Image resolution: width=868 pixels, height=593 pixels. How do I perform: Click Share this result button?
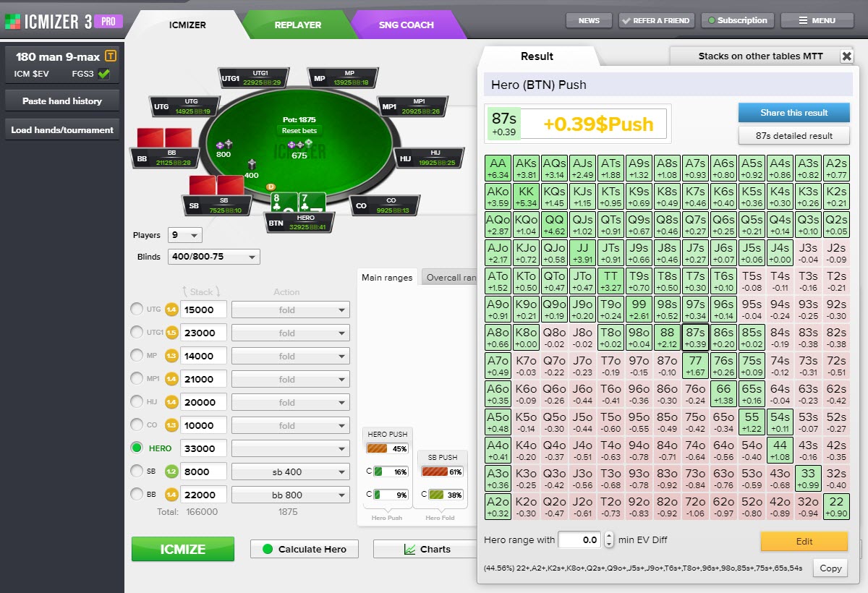[793, 113]
